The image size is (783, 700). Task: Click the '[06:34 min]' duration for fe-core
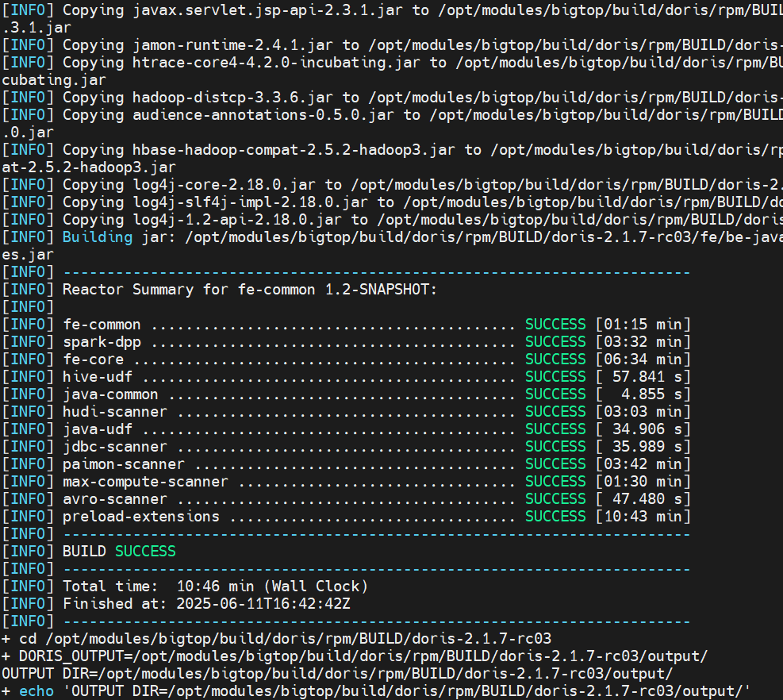point(643,360)
